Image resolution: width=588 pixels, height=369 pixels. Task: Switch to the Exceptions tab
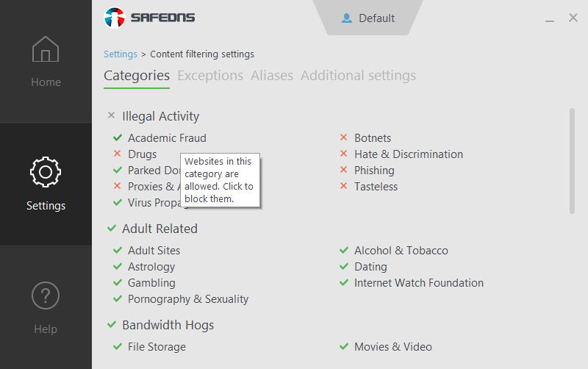210,76
